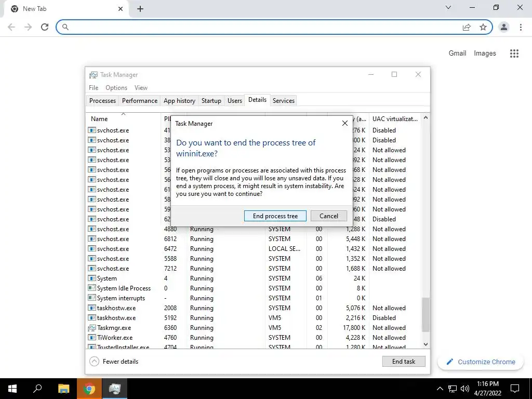Open Task Manager View menu

coord(141,87)
